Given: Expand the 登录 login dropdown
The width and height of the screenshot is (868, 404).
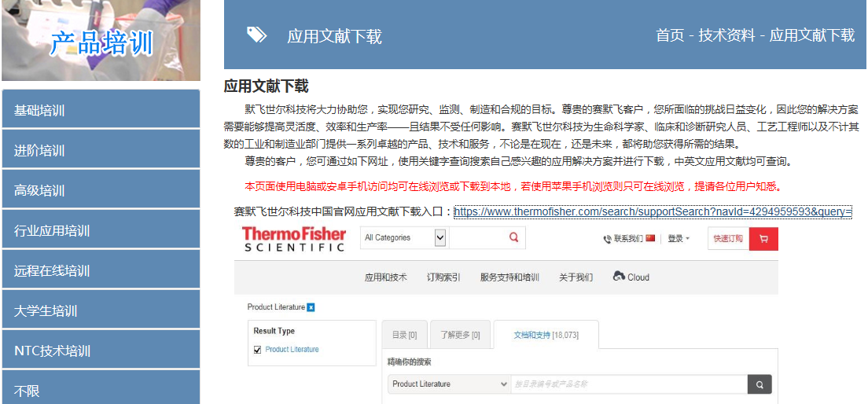Looking at the screenshot, I should 679,238.
